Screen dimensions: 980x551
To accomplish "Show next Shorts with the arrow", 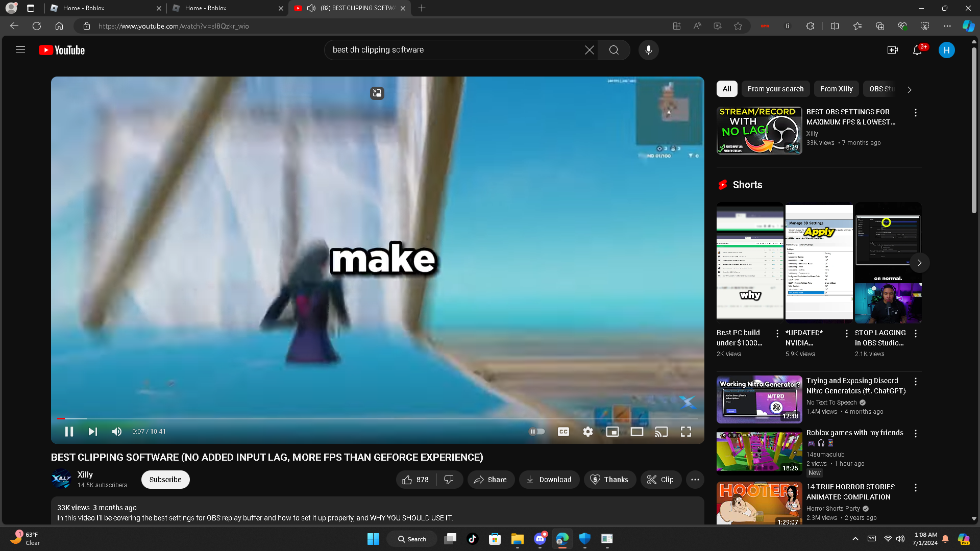I will coord(919,263).
